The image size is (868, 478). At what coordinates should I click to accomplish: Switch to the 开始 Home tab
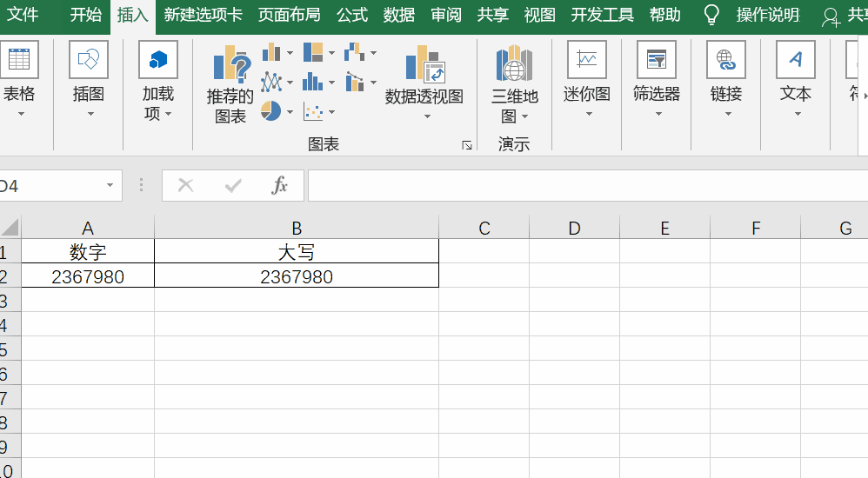(x=86, y=15)
